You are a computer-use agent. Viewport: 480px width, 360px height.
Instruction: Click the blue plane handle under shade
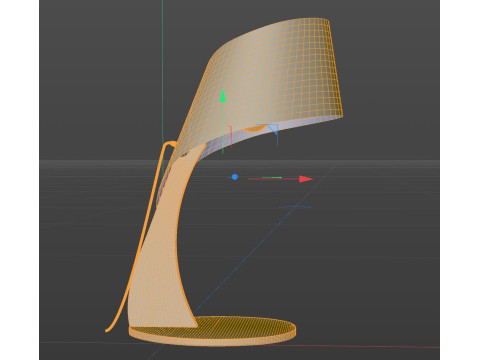coord(273,129)
